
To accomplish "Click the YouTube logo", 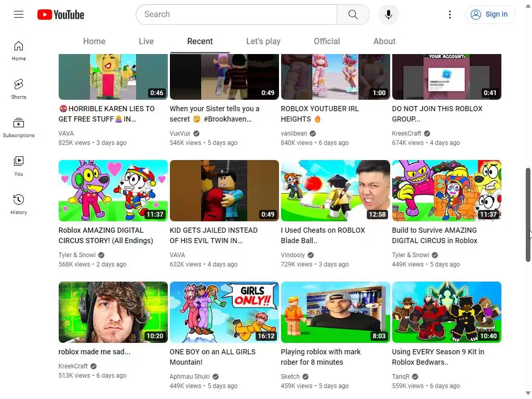I will pos(61,15).
